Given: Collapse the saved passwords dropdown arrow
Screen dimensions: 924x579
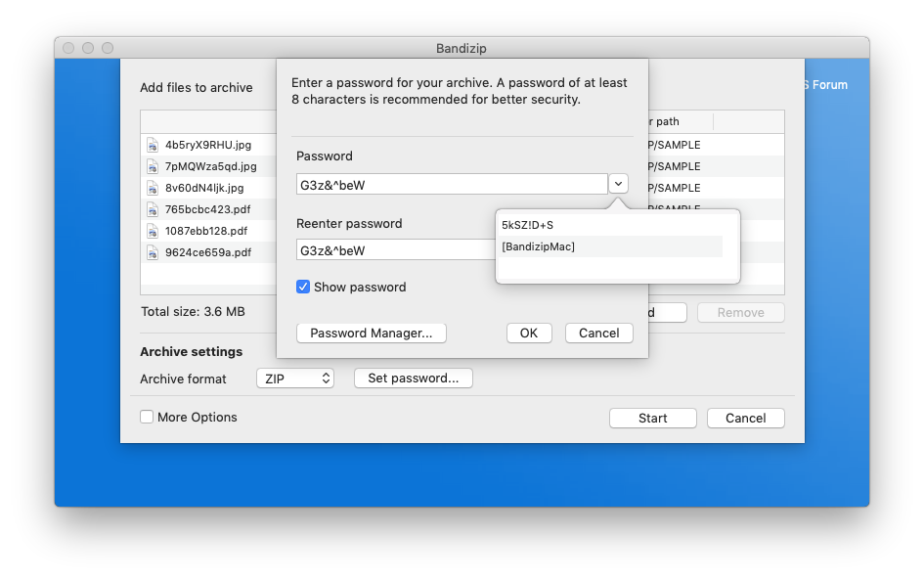Looking at the screenshot, I should click(x=618, y=184).
